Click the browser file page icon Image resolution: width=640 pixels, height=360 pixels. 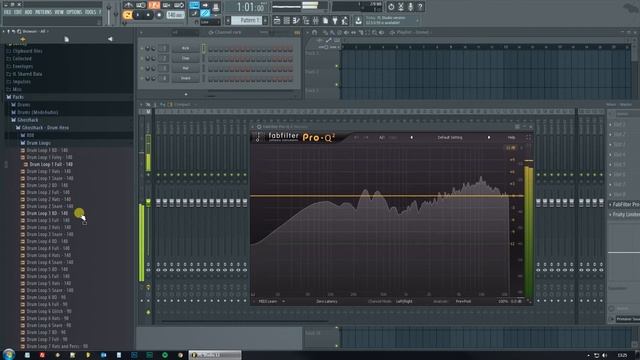[x=66, y=39]
